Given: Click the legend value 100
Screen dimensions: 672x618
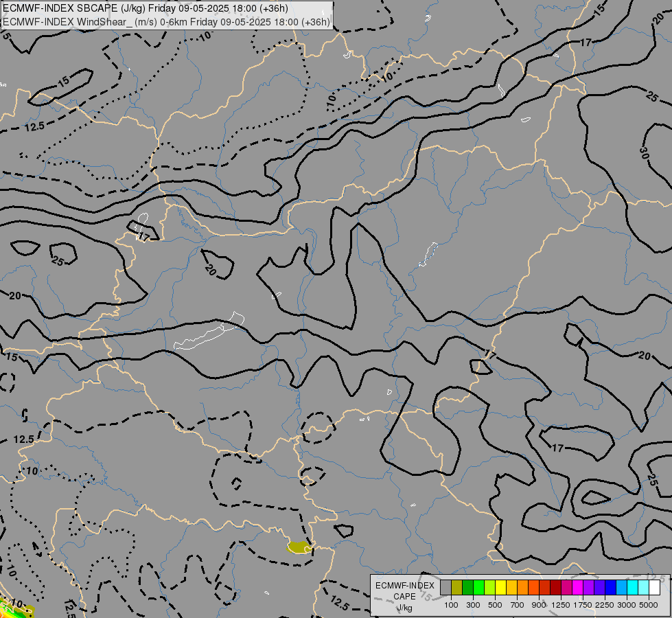Looking at the screenshot, I should coord(451,605).
